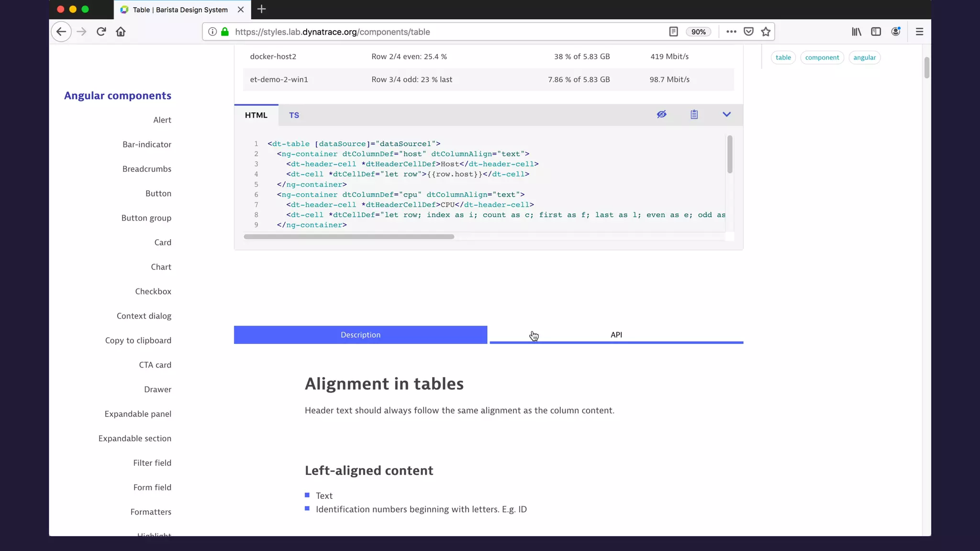The height and width of the screenshot is (551, 980).
Task: Show the library icon in toolbar
Action: pos(856,32)
